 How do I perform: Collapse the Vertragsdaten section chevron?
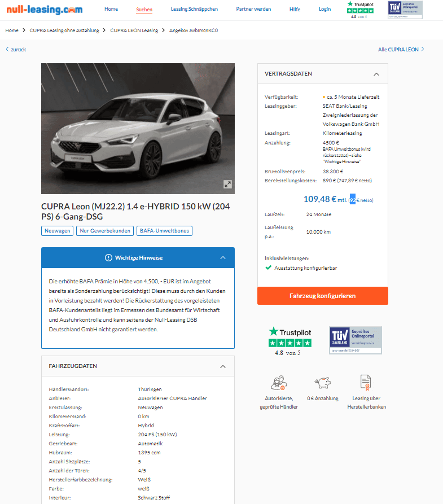coord(376,74)
